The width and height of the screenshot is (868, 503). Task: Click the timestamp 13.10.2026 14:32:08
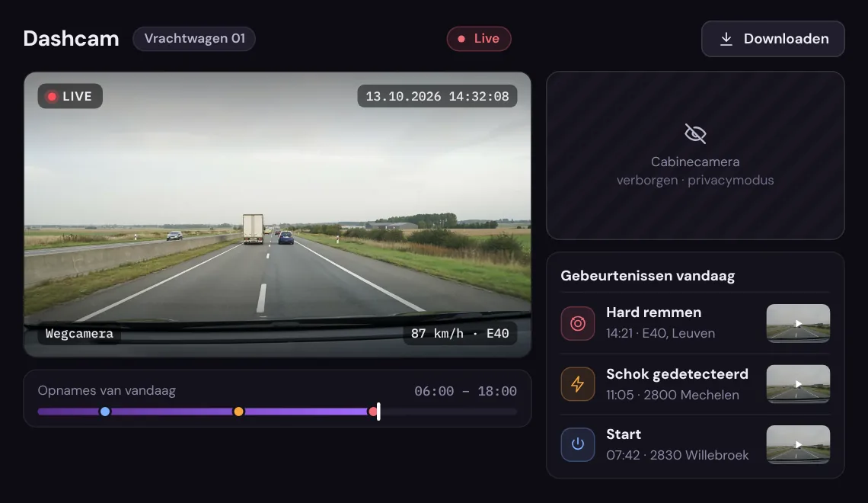(x=437, y=96)
